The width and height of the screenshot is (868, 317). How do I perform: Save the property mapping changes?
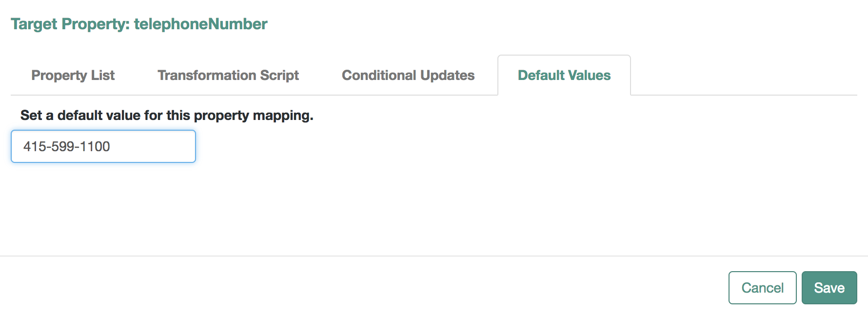tap(829, 288)
